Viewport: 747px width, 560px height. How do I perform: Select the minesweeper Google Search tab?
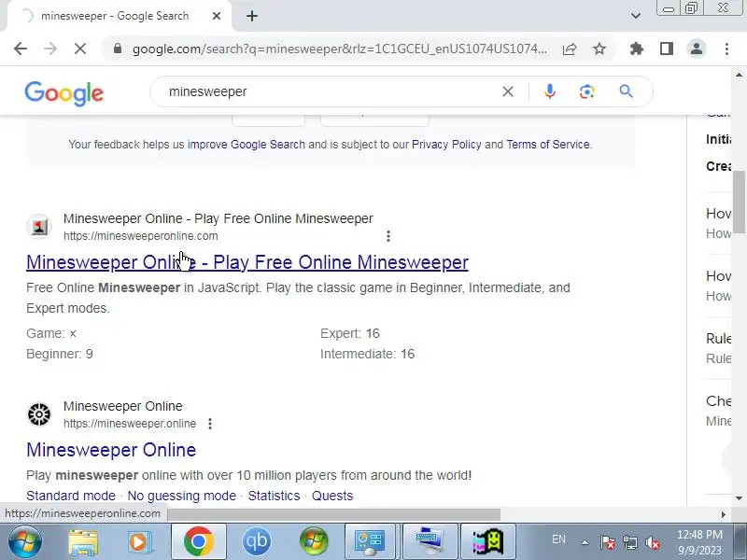115,16
